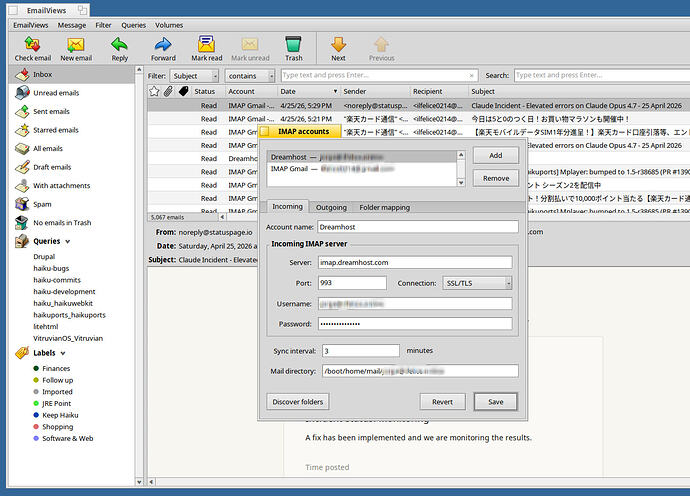
Task: Switch to the Outgoing tab
Action: 331,207
